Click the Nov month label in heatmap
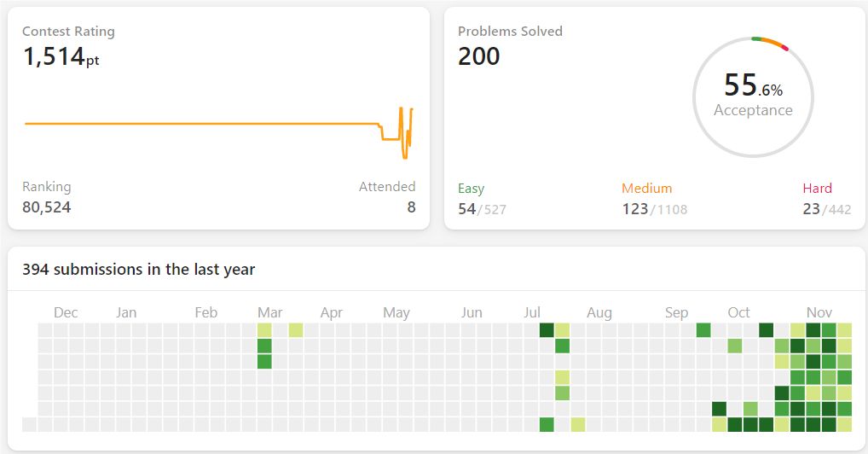Screen dimensions: 868x454 tap(819, 312)
